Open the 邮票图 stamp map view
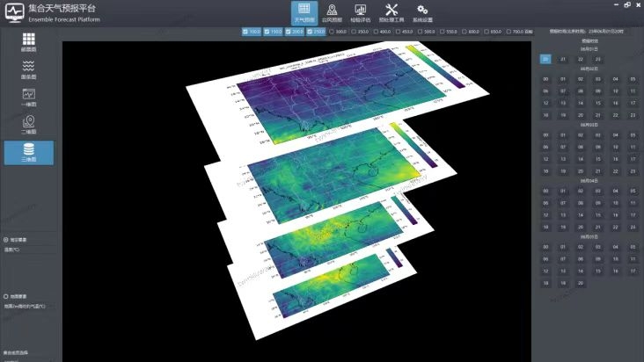The height and width of the screenshot is (362, 644). (x=28, y=41)
